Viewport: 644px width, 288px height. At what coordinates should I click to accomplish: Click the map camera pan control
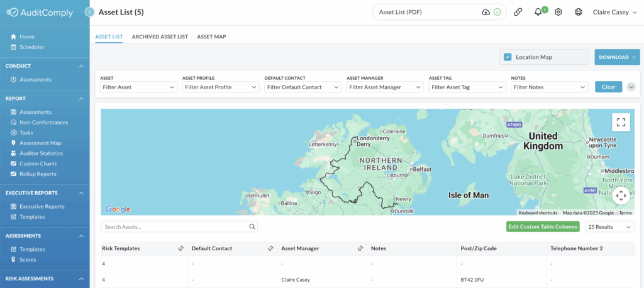point(621,196)
